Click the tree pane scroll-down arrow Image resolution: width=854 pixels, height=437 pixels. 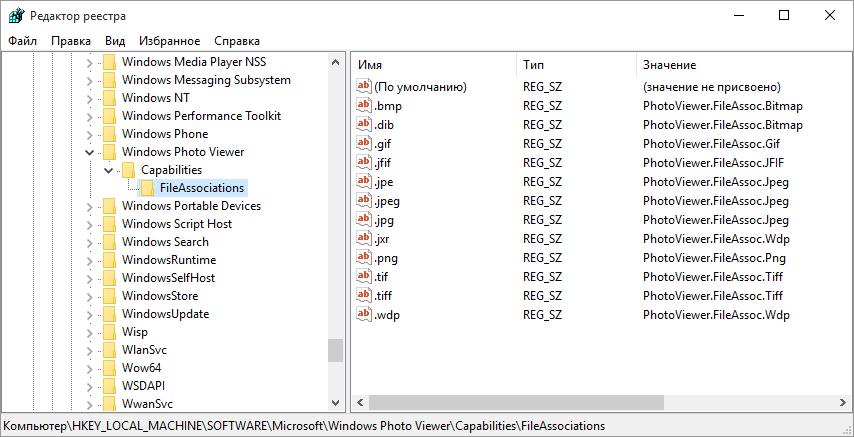click(336, 403)
